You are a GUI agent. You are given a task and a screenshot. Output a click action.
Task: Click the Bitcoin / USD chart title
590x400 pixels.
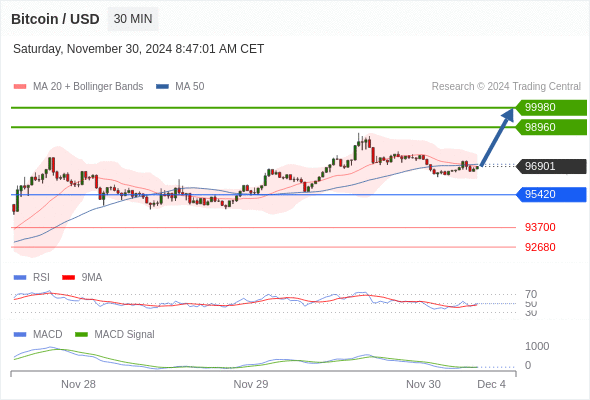[55, 19]
